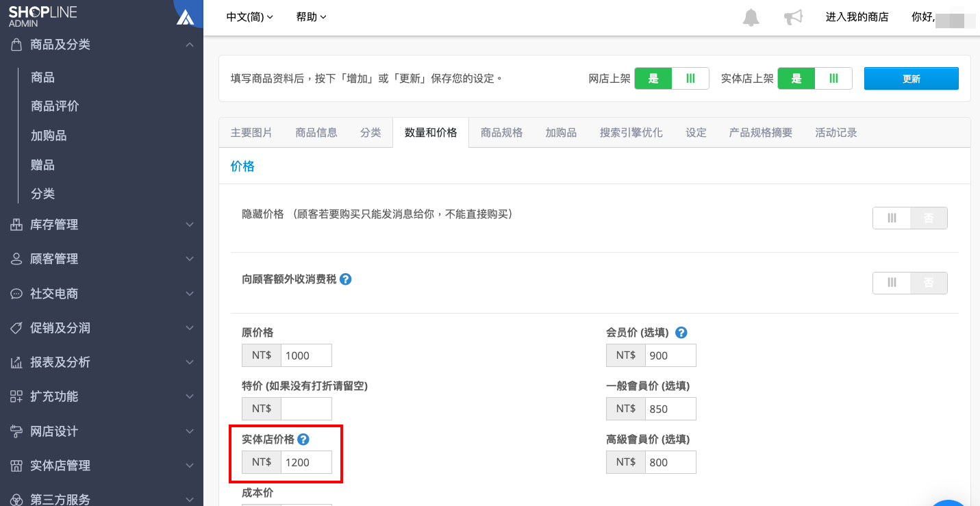Click the 促销及分润 tag icon
Viewport: 980px width, 506px height.
pos(16,328)
